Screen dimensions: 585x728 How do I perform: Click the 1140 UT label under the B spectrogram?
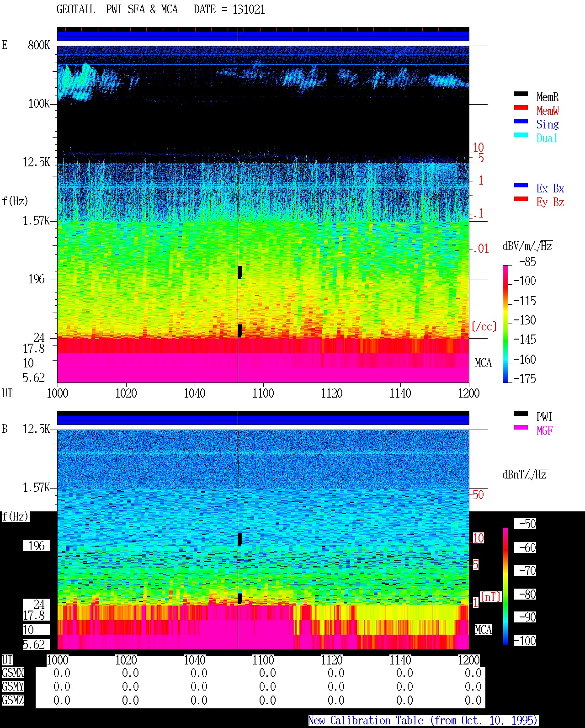click(400, 660)
